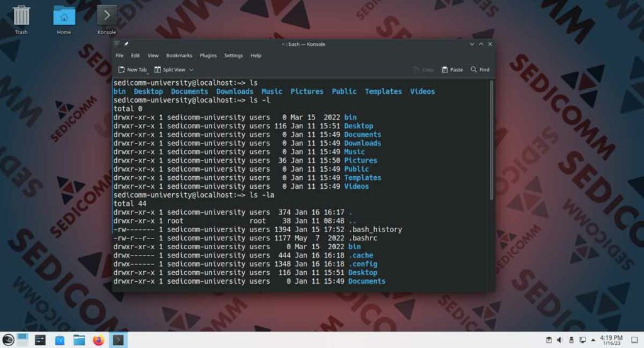Click the removable devices tray icon
The width and height of the screenshot is (644, 348).
click(x=571, y=340)
